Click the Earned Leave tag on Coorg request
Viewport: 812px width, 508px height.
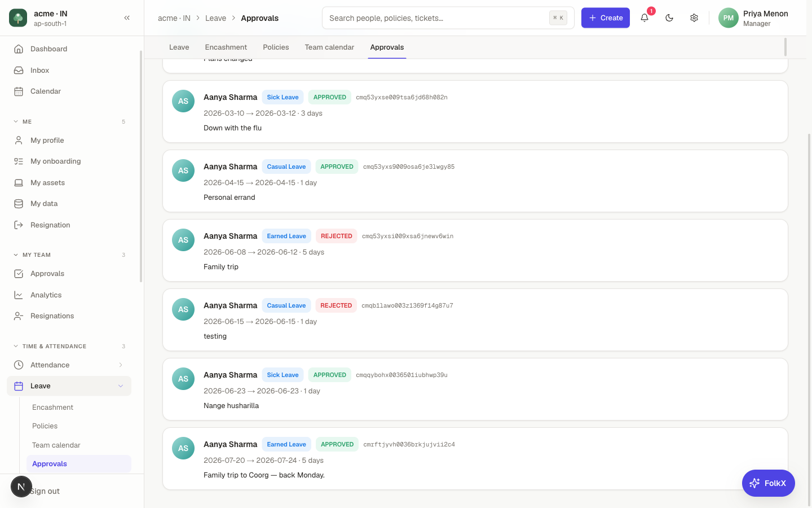(286, 444)
